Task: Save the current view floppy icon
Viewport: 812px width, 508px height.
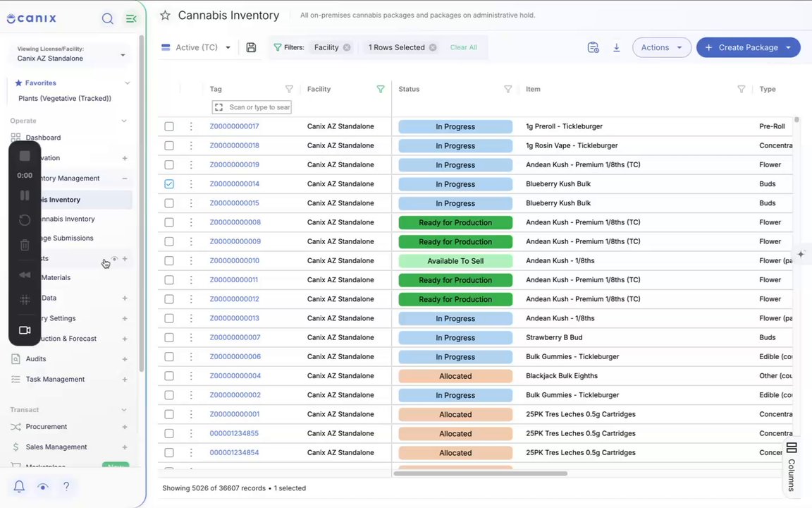Action: [251, 47]
